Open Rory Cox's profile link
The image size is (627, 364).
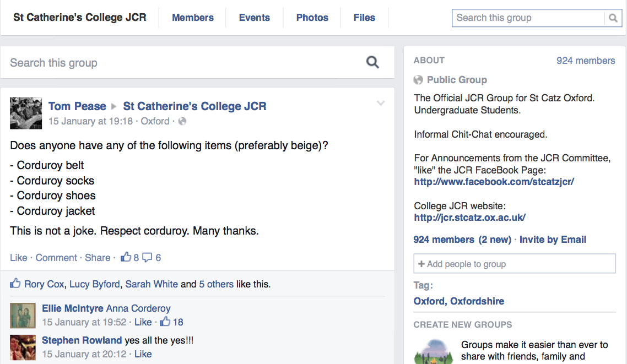[44, 284]
